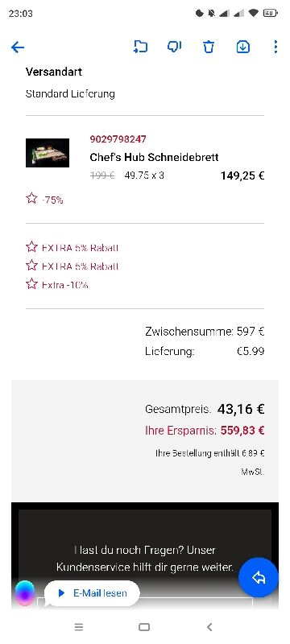Go back with the arrow icon
The image size is (290, 644).
(x=18, y=47)
